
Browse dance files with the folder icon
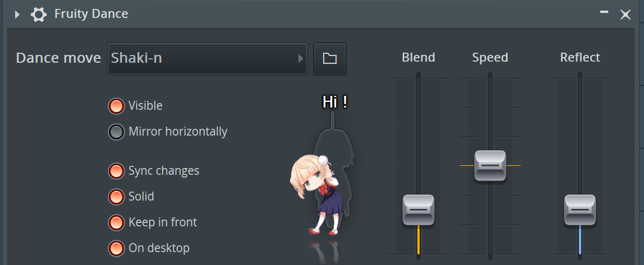tap(330, 59)
